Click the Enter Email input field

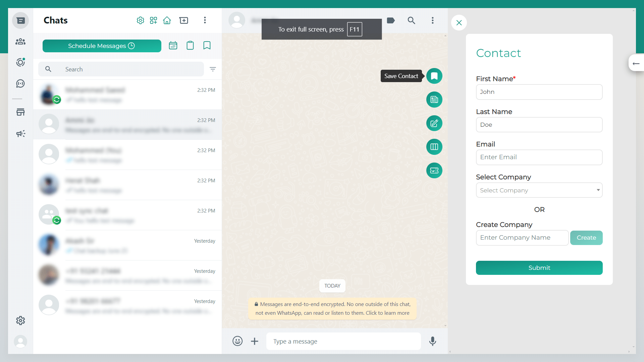click(x=539, y=157)
